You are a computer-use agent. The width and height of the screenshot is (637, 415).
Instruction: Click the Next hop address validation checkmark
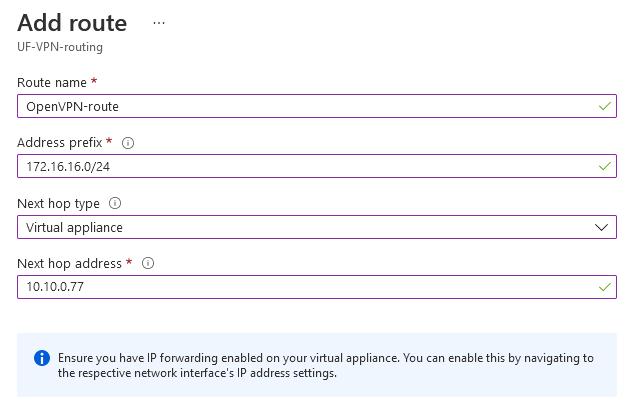pos(604,287)
